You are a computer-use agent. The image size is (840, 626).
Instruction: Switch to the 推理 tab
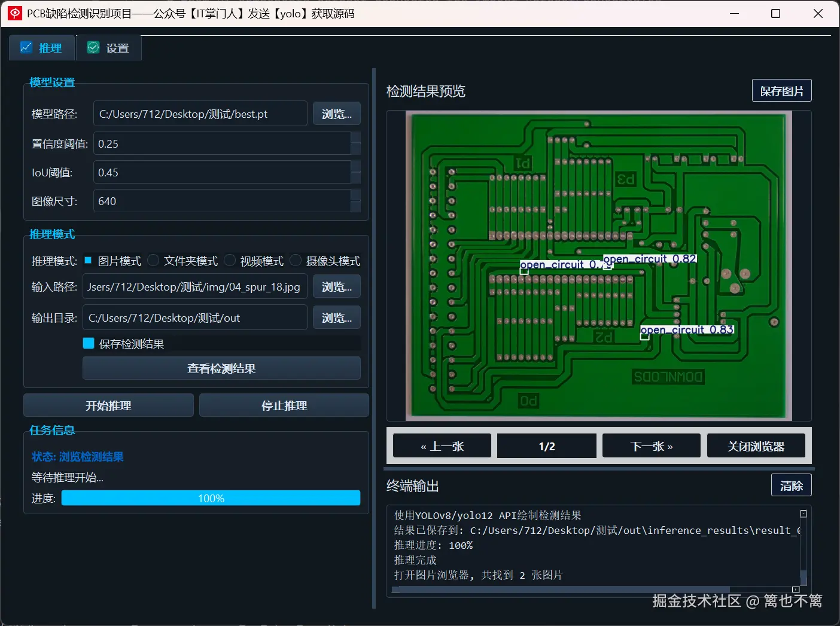42,48
